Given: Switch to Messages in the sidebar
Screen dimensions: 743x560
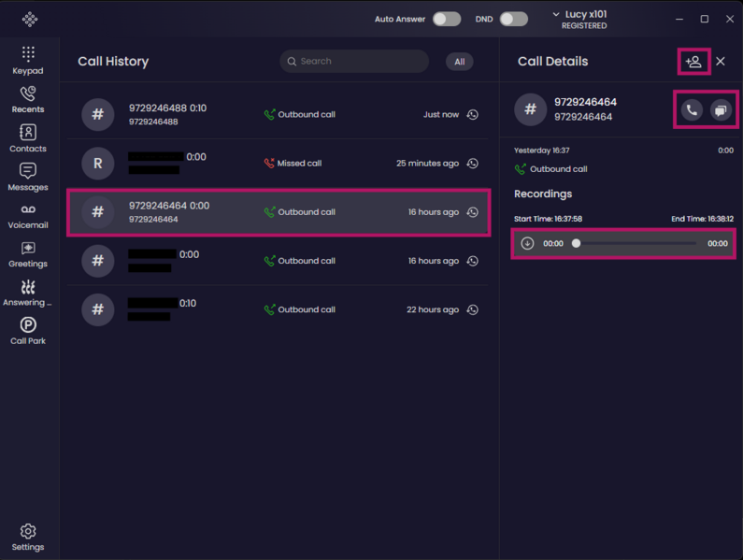Looking at the screenshot, I should (x=28, y=178).
